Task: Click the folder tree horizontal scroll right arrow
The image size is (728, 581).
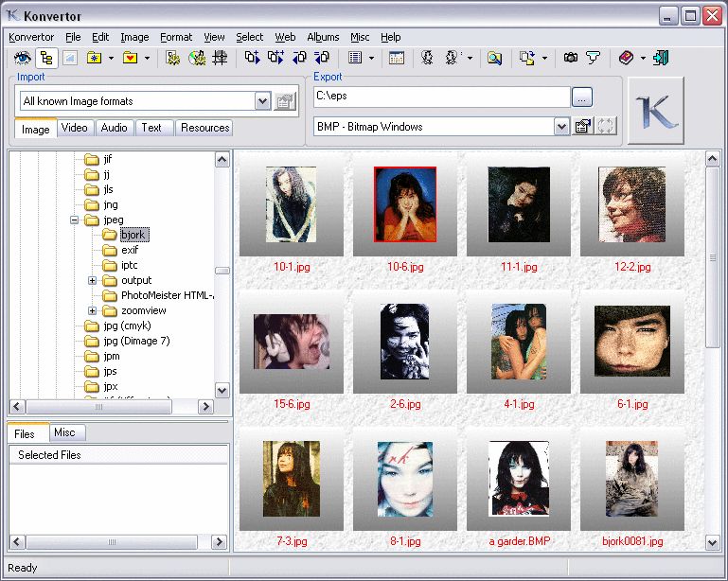Action: [x=205, y=407]
